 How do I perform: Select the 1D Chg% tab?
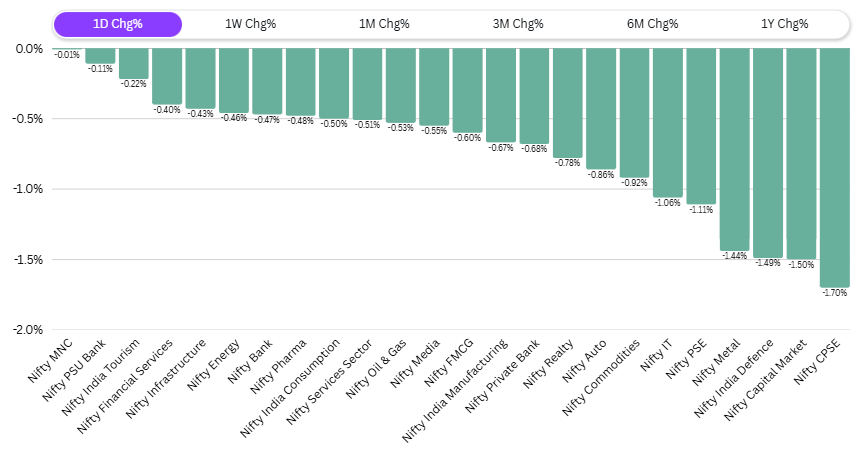pyautogui.click(x=118, y=24)
